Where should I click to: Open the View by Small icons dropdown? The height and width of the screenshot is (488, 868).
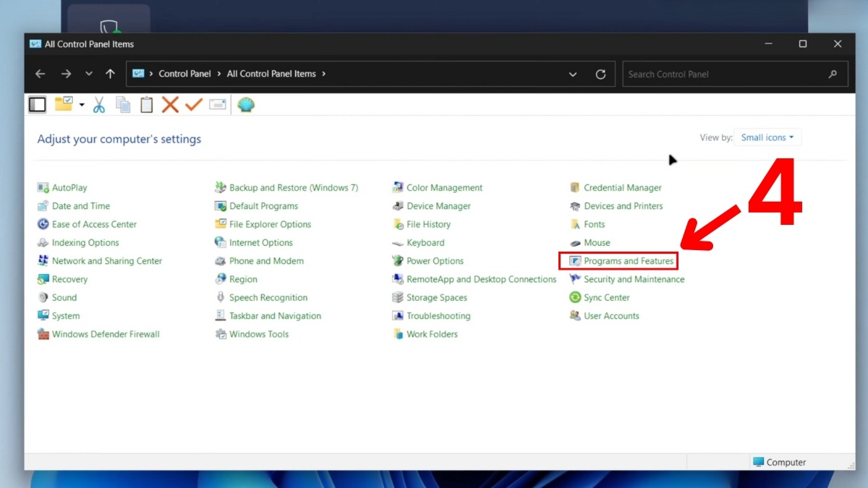point(767,137)
